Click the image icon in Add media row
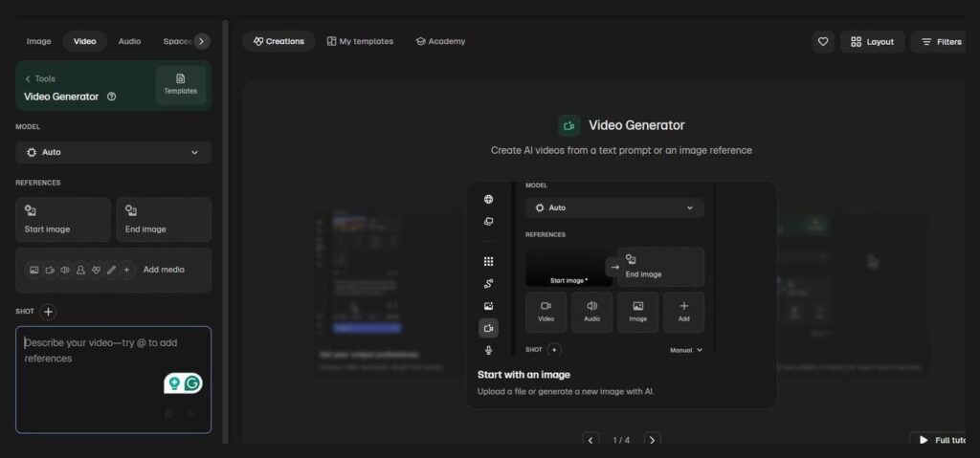 [x=33, y=270]
